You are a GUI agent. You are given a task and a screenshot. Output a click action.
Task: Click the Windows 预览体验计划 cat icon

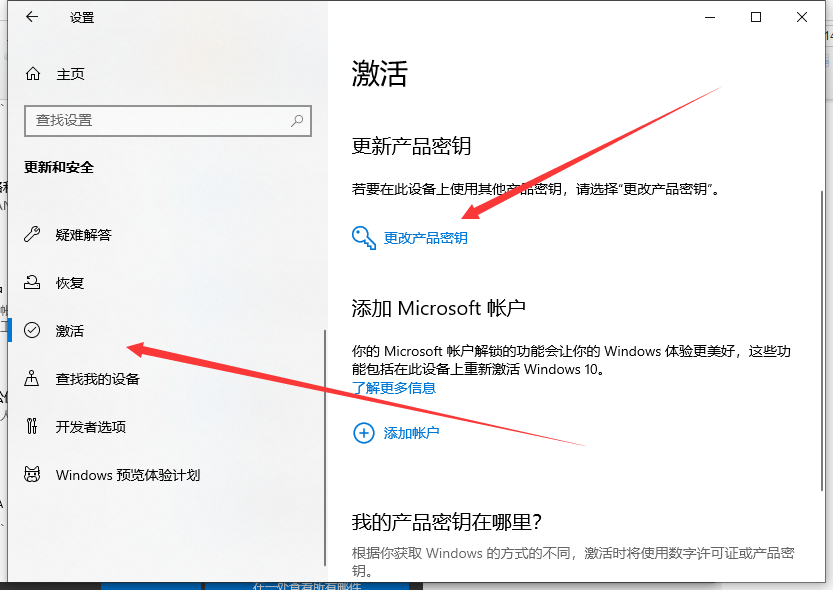point(33,475)
